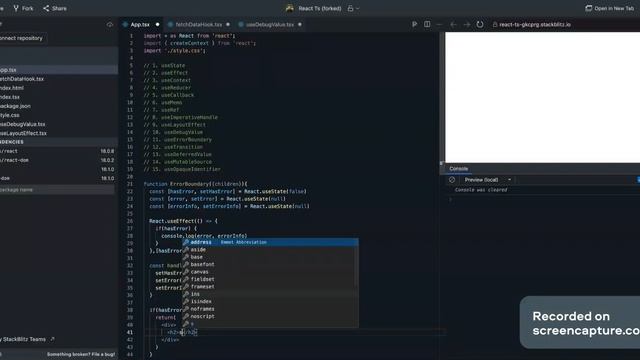This screenshot has height=360, width=640.
Task: Click the console input prompt chevron
Action: point(451,200)
